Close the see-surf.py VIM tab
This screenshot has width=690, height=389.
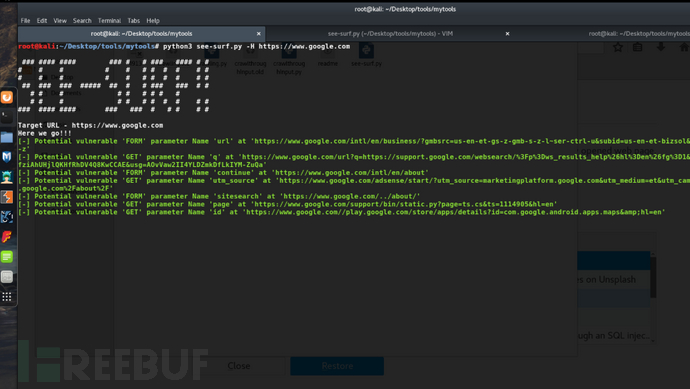coord(507,34)
